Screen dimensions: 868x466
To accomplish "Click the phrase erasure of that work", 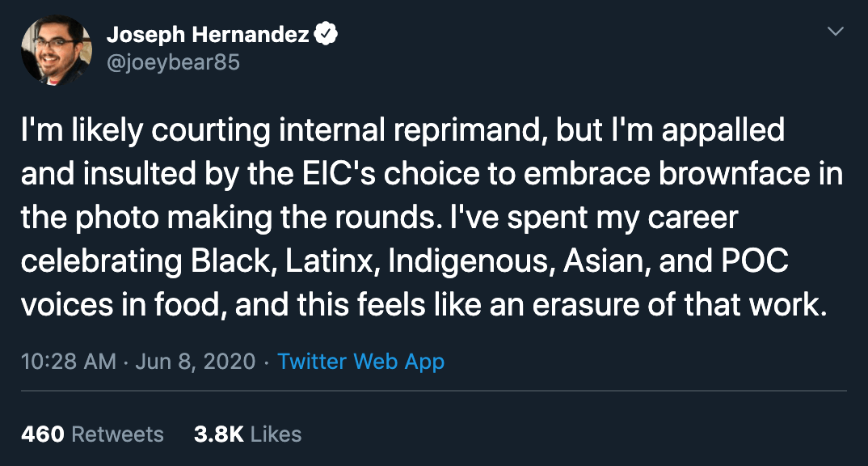I will tap(680, 305).
